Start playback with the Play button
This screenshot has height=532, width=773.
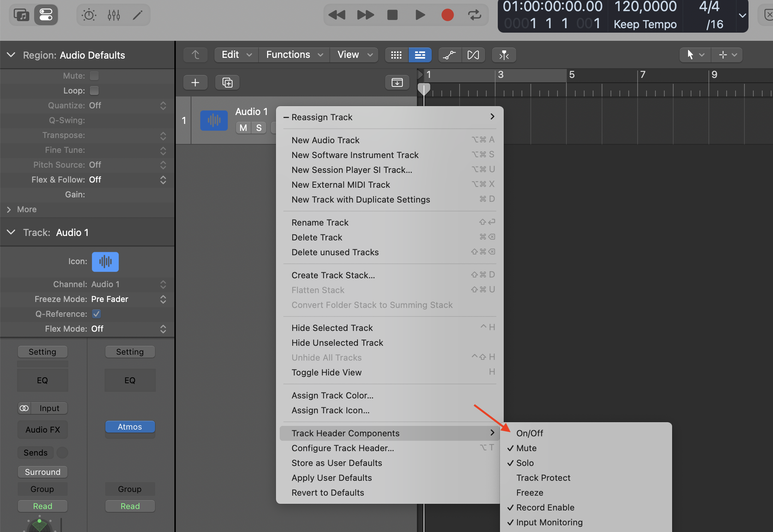coord(420,15)
